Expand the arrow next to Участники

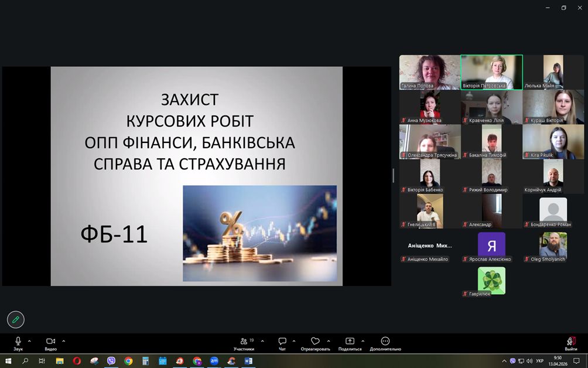click(x=262, y=340)
